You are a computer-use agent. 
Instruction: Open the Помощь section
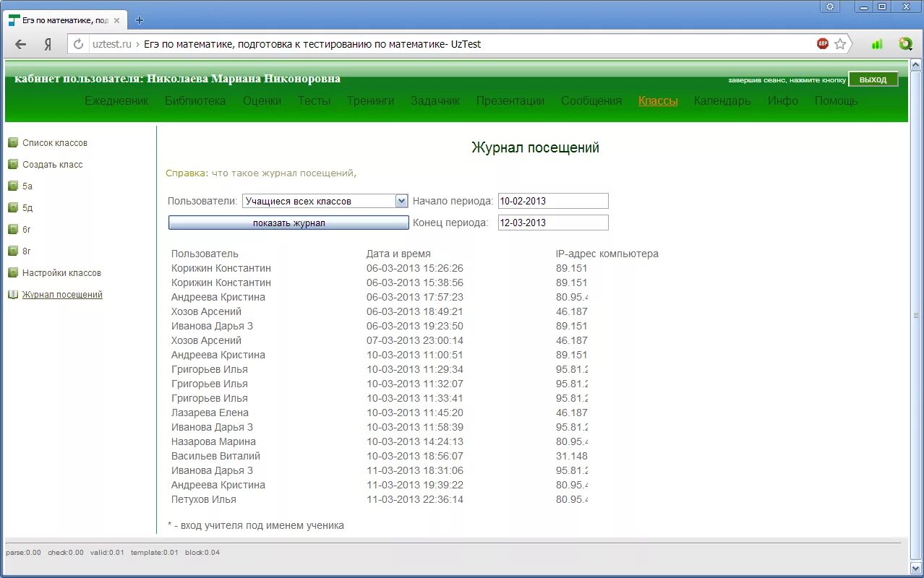click(837, 101)
